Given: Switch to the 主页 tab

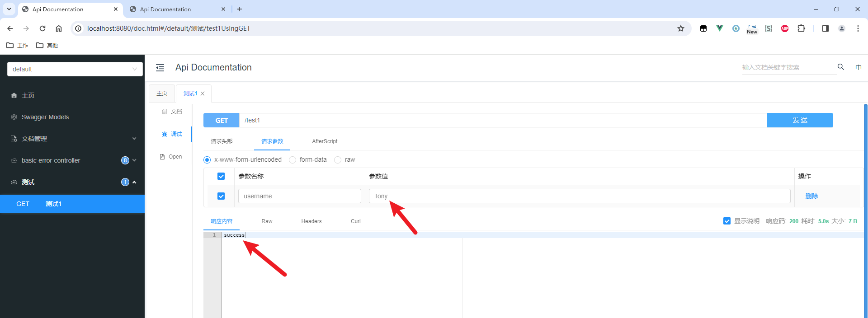Looking at the screenshot, I should [162, 94].
